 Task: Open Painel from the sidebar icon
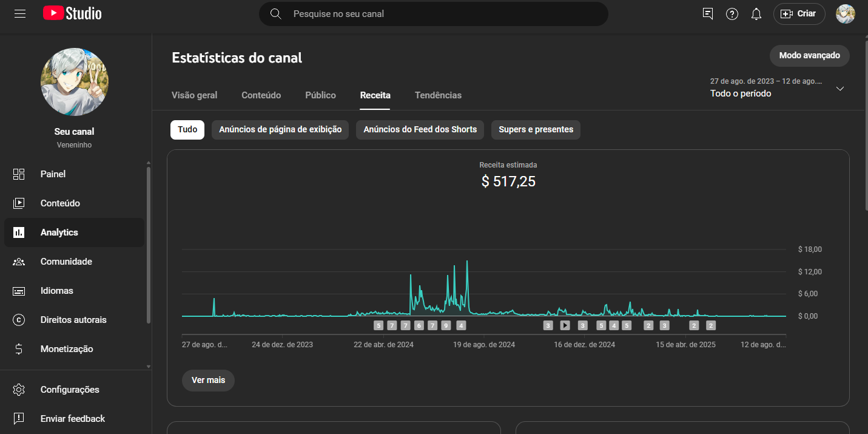tap(19, 174)
